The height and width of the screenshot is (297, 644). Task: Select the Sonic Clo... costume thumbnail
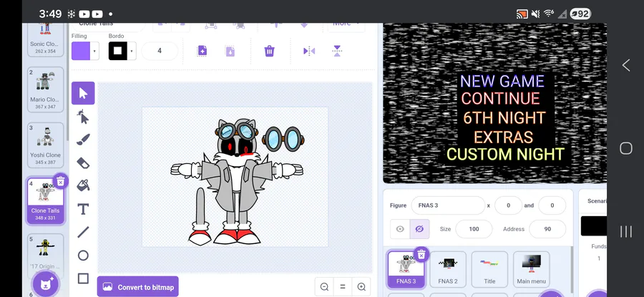click(x=46, y=39)
